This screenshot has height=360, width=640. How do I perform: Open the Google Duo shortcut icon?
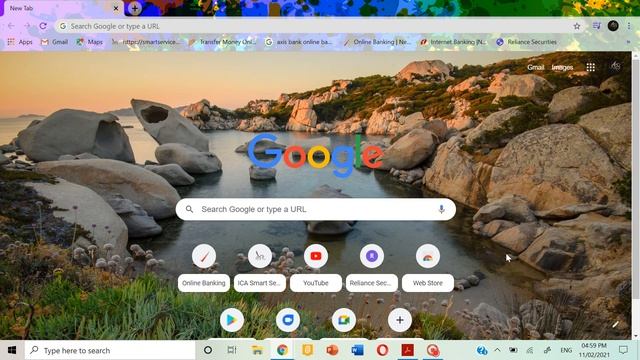coord(288,320)
